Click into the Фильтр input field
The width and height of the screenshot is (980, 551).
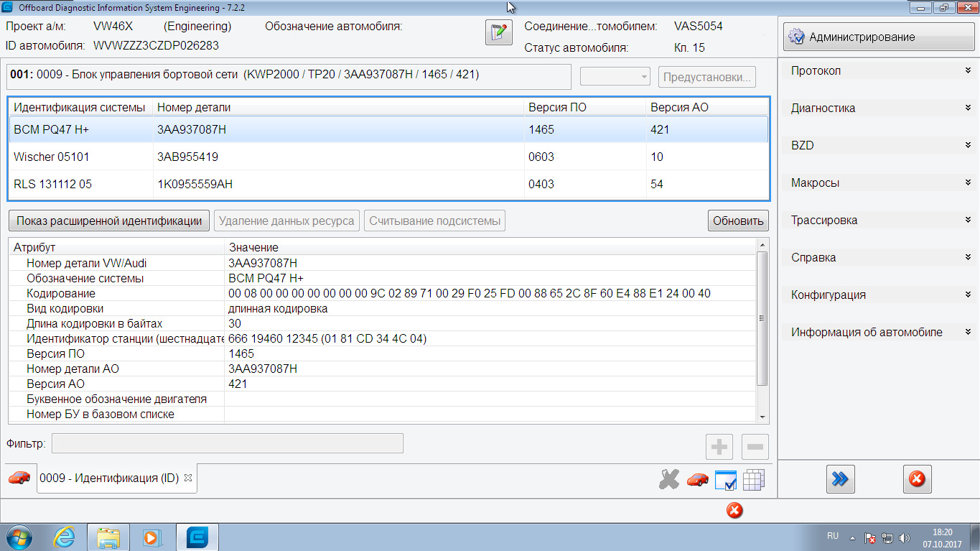tap(227, 443)
